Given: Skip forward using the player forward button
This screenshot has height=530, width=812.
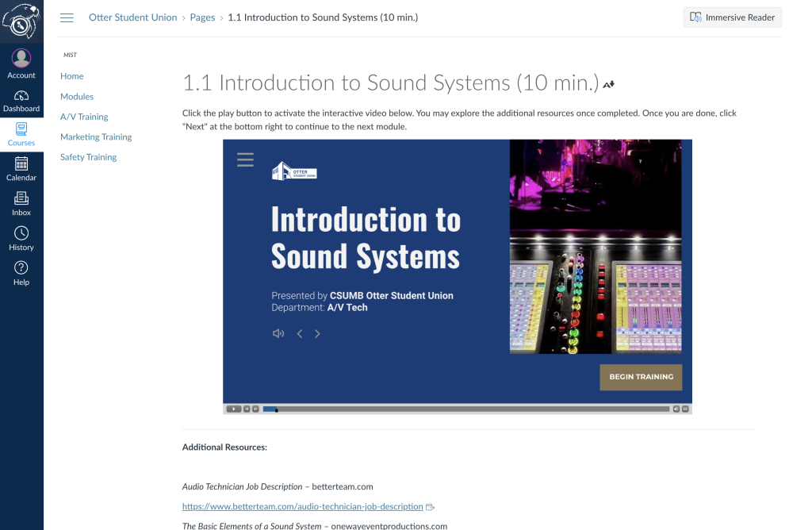Looking at the screenshot, I should click(x=255, y=409).
